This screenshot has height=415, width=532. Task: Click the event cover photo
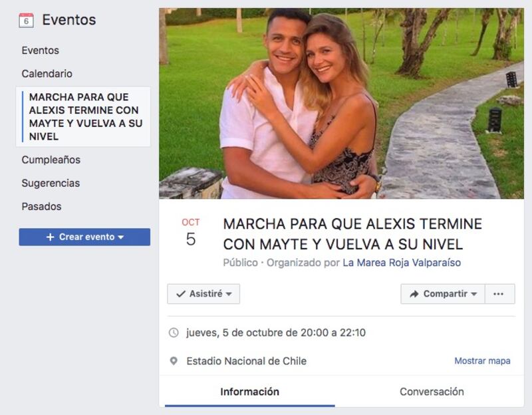pos(341,104)
